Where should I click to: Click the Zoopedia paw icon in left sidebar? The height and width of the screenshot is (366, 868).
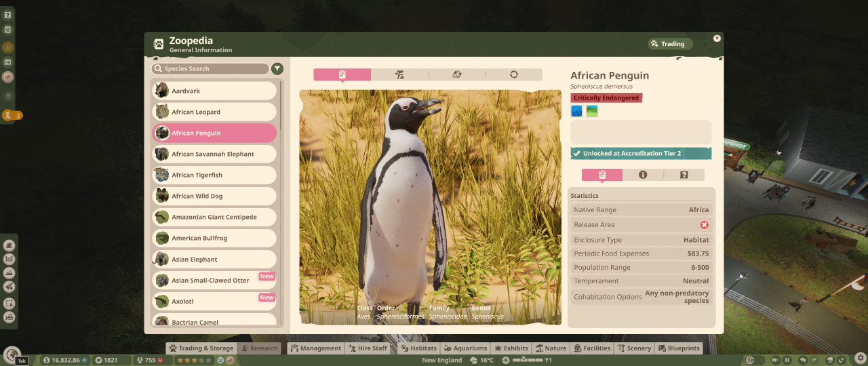7,30
